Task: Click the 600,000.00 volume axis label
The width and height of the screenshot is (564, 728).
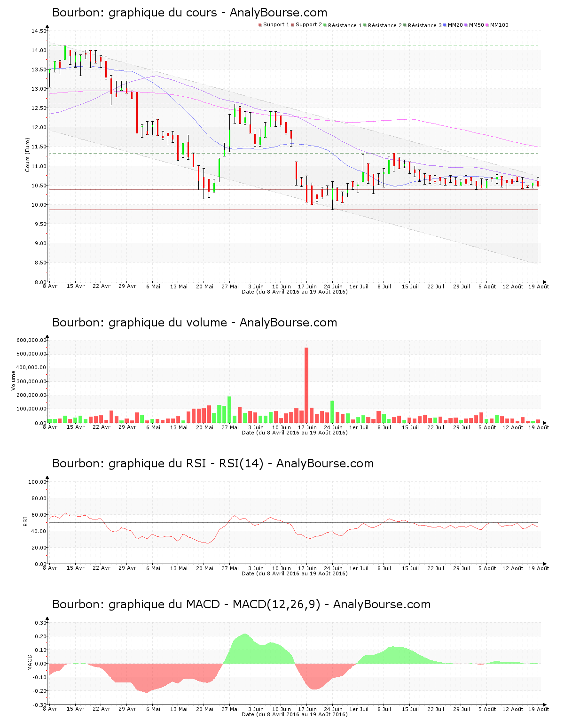Action: (31, 341)
